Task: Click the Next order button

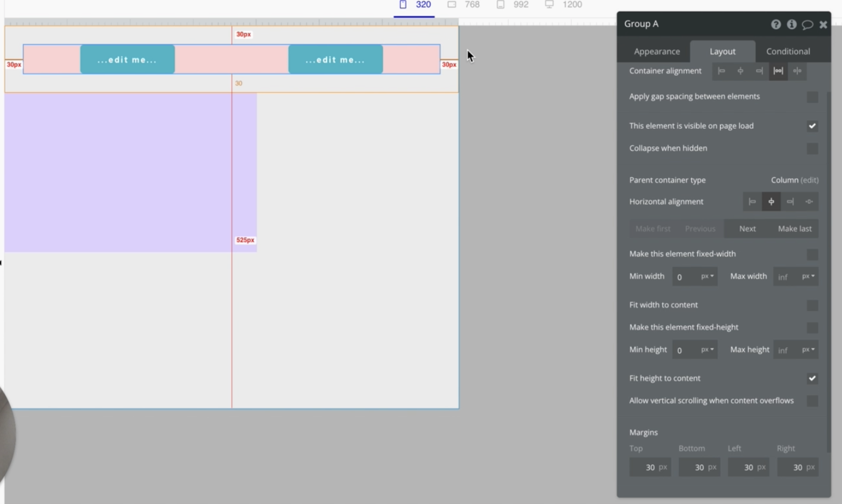Action: 747,229
